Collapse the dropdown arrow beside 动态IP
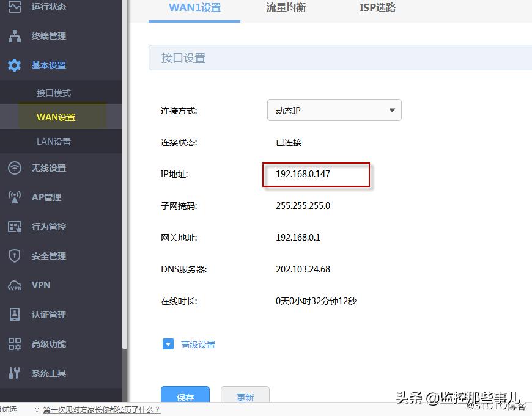The height and width of the screenshot is (416, 532). [x=392, y=110]
